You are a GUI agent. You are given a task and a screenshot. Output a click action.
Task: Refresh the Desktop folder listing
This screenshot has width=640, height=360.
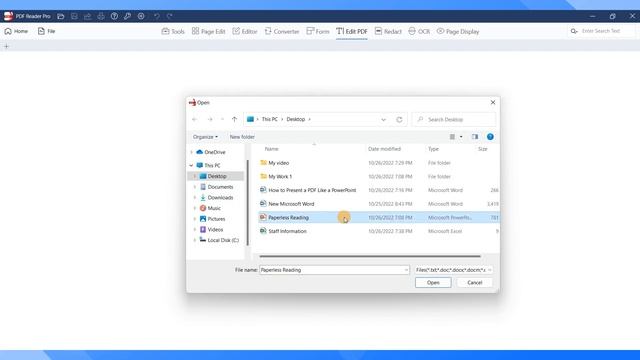[399, 120]
